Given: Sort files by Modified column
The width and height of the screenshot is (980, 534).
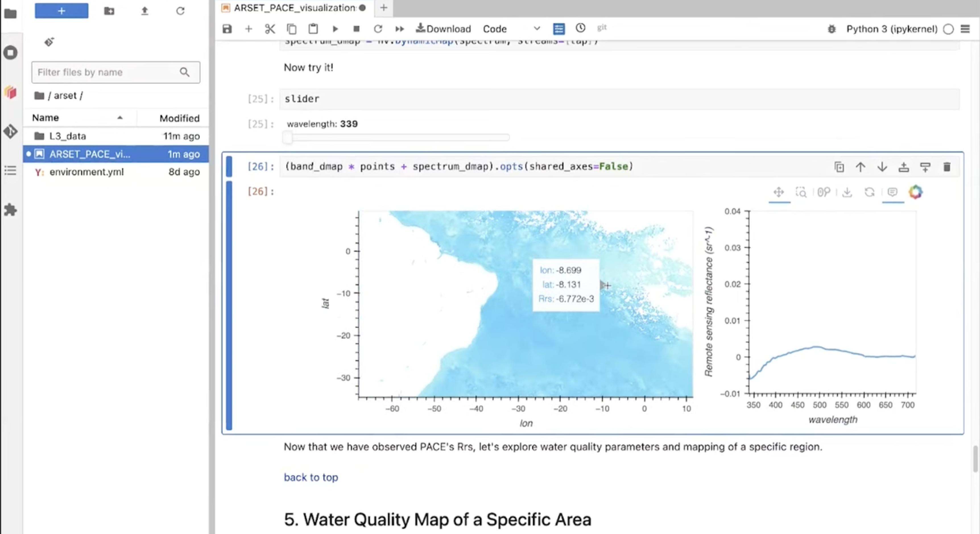Looking at the screenshot, I should click(x=173, y=118).
